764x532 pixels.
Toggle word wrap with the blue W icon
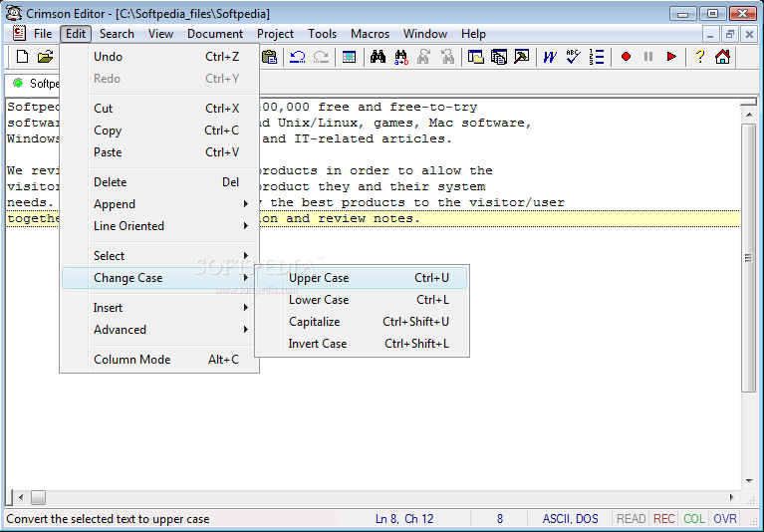550,57
